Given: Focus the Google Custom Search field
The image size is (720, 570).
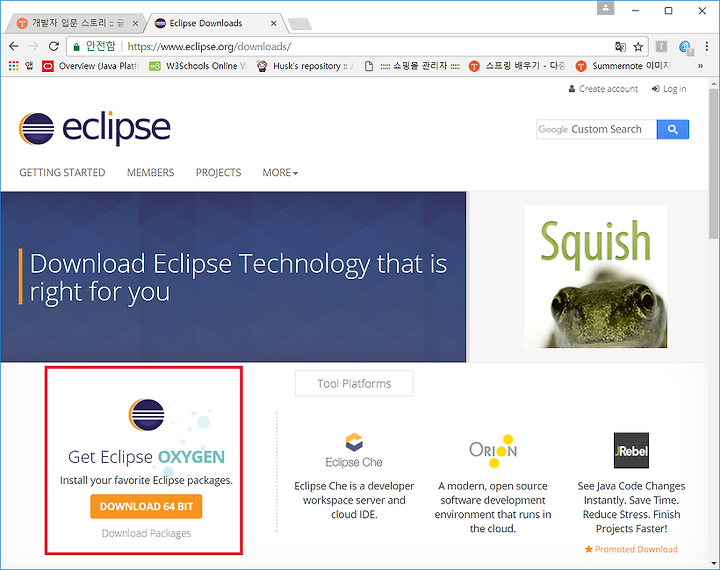Looking at the screenshot, I should tap(596, 129).
